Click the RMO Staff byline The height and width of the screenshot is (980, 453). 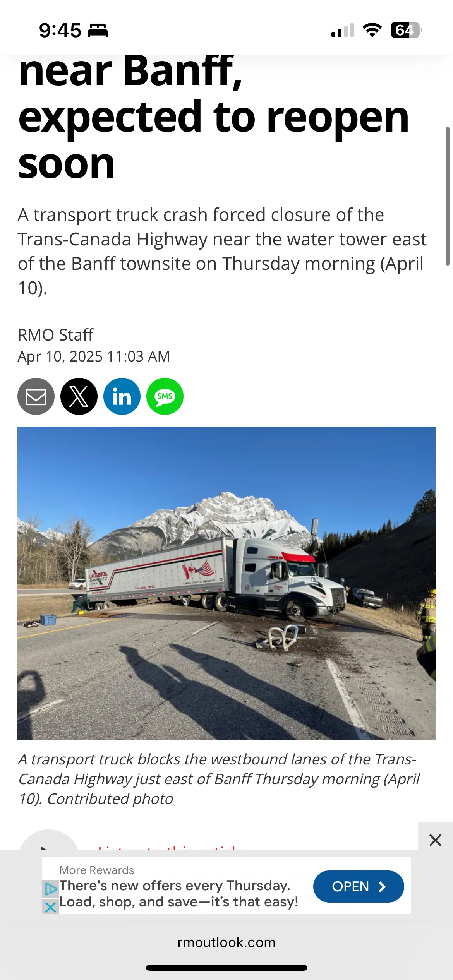[x=56, y=335]
